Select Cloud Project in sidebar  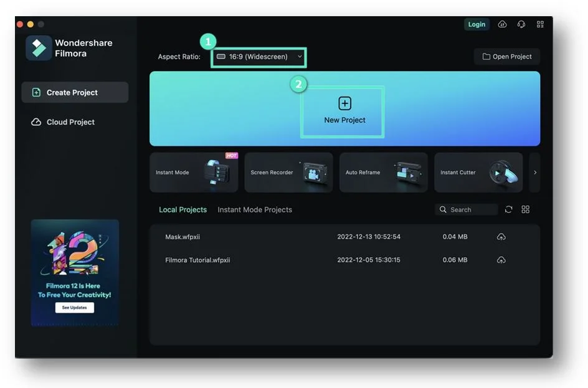point(63,122)
